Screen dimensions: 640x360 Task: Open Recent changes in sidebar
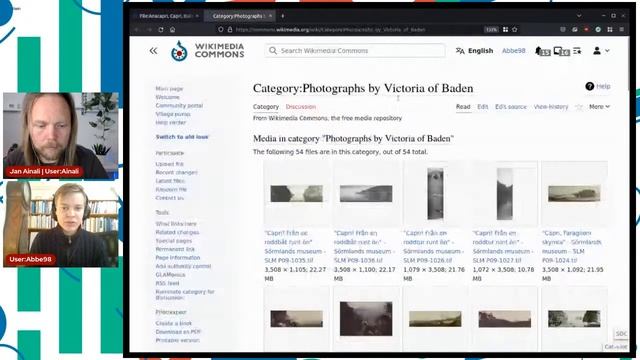(176, 172)
